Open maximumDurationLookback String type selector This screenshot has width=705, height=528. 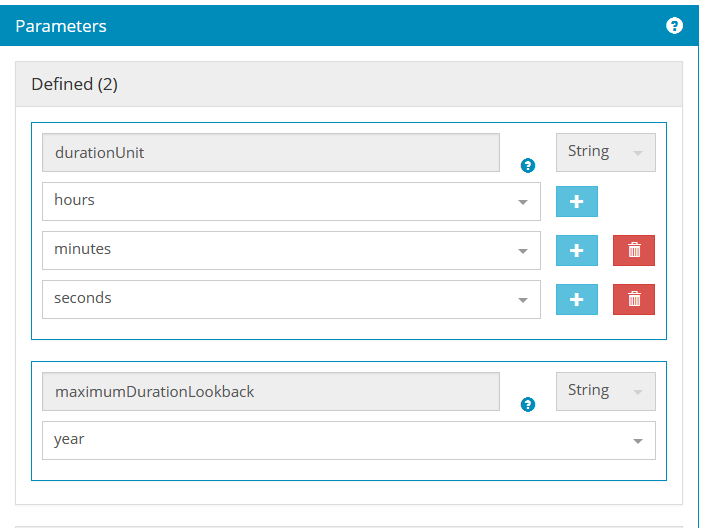605,391
